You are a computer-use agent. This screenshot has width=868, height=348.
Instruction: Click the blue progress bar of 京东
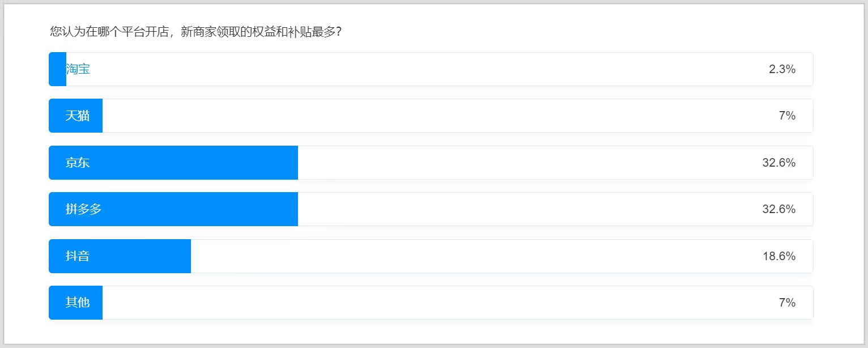click(173, 163)
